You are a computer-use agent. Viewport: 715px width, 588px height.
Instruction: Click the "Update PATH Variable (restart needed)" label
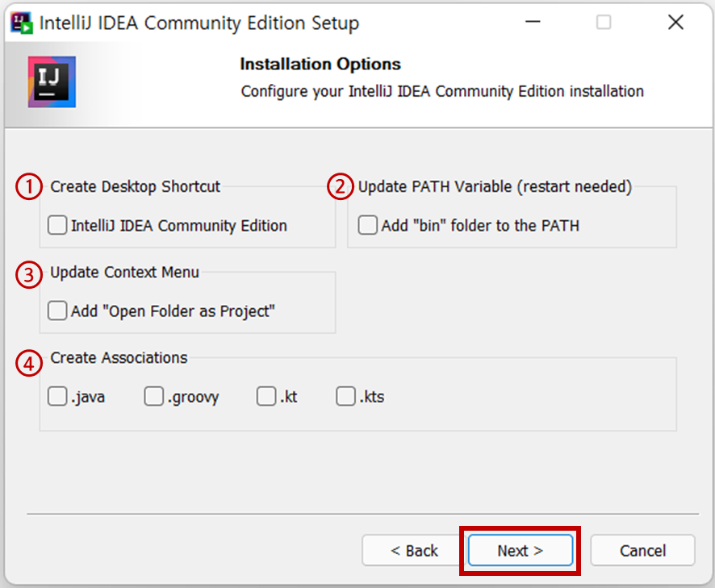coord(495,187)
